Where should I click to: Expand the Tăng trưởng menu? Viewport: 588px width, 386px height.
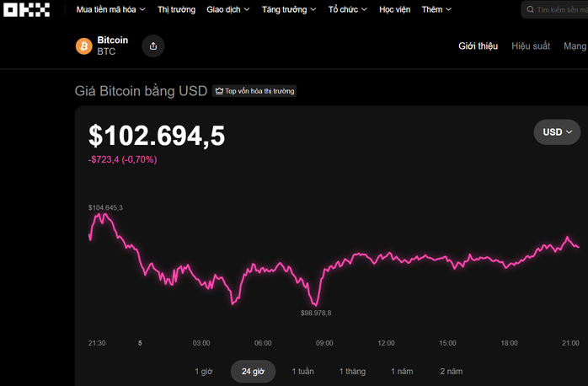[x=289, y=10]
